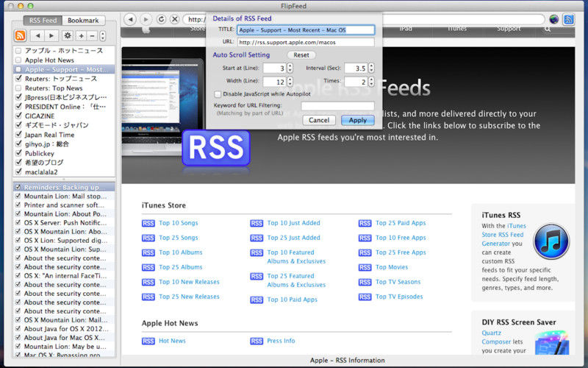
Task: Uncheck the Japan Real Time checkbox
Action: click(18, 135)
